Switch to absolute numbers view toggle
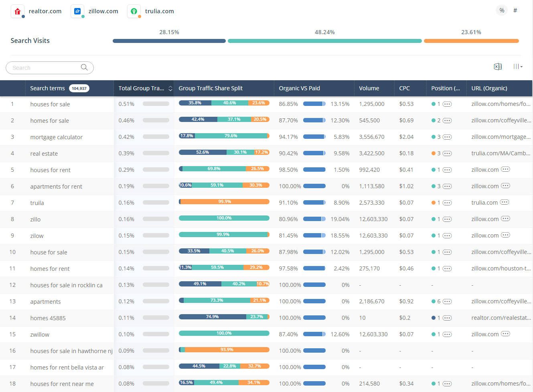Viewport: 533px width, 392px height. tap(515, 10)
